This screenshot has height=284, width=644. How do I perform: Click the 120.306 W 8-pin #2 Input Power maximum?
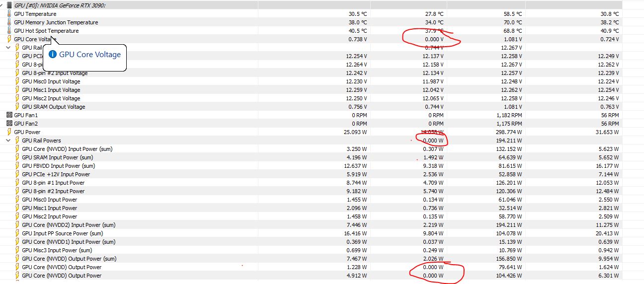point(508,191)
